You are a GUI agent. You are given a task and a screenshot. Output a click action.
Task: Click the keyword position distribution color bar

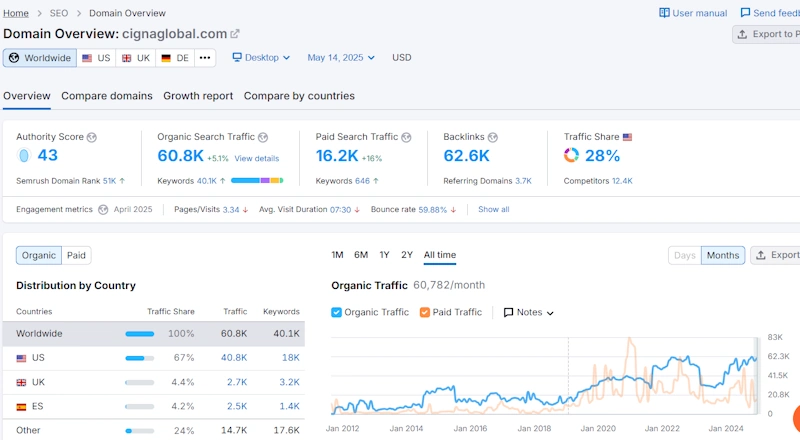pyautogui.click(x=257, y=180)
